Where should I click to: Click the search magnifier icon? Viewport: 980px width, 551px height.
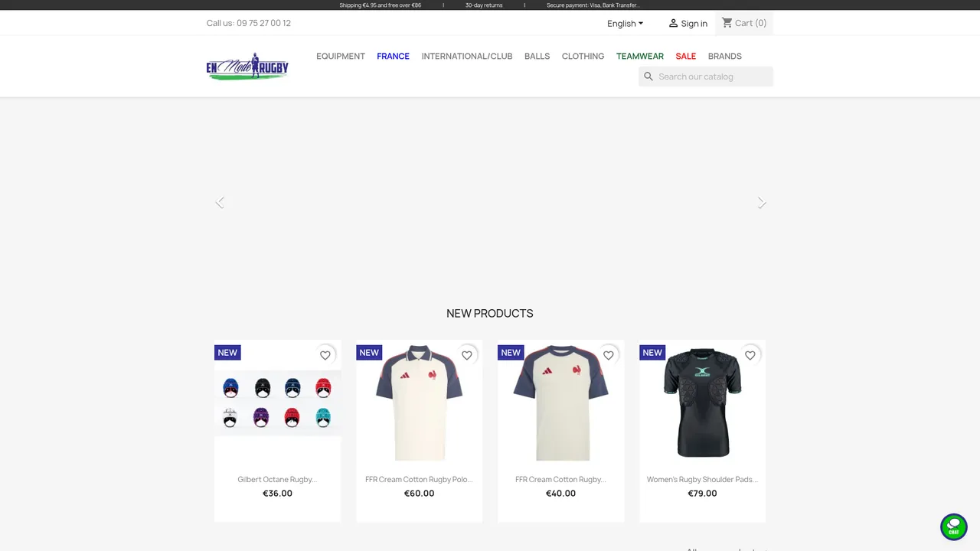coord(648,77)
